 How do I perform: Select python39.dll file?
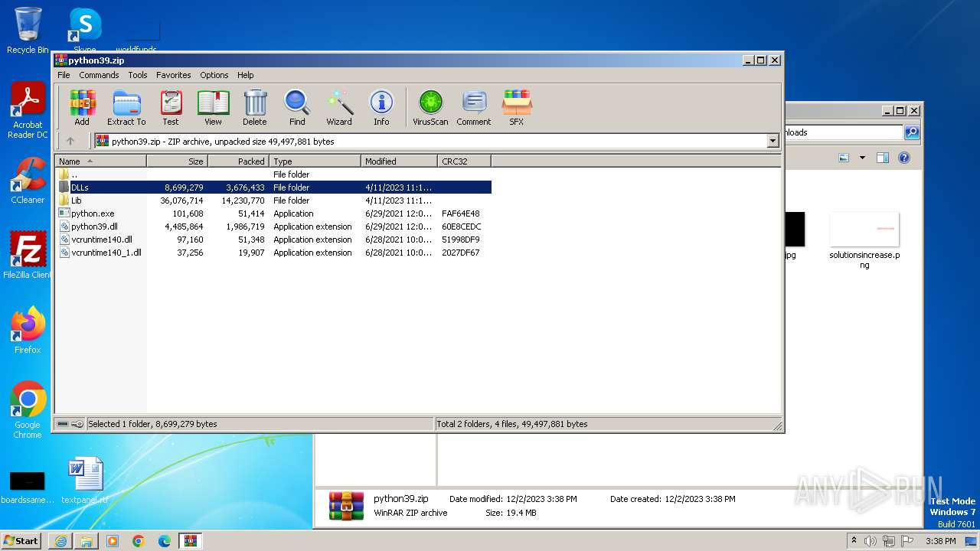(273, 227)
